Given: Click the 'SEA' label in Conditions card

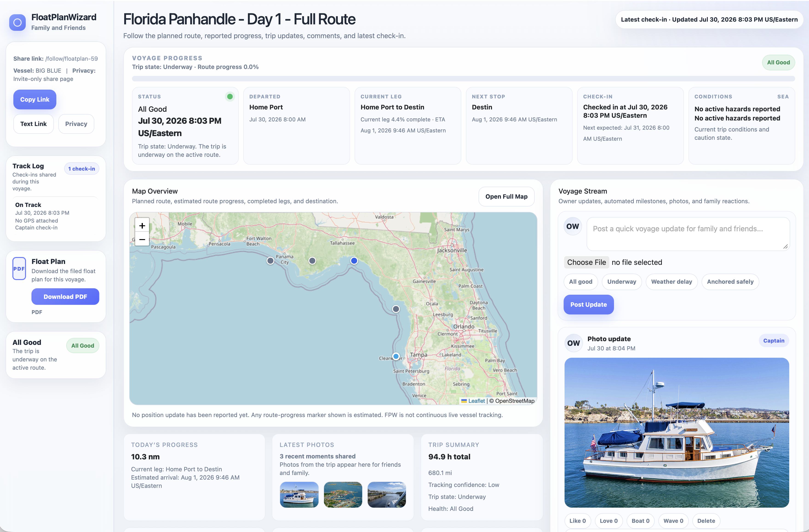Looking at the screenshot, I should (x=783, y=97).
